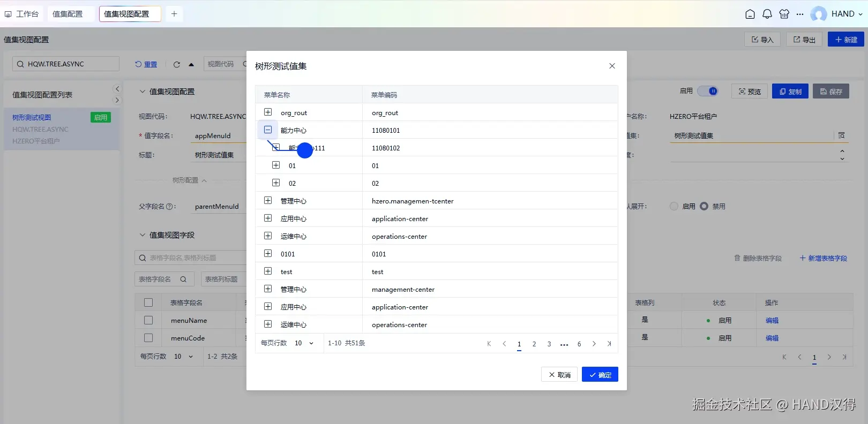Open value set lookup icon beside 树形测试值集 field
The width and height of the screenshot is (868, 424).
click(x=841, y=135)
